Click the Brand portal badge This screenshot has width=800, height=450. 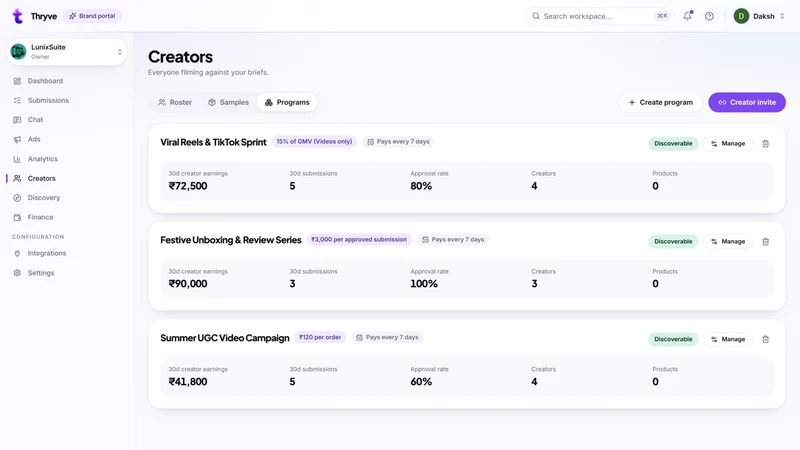coord(92,16)
